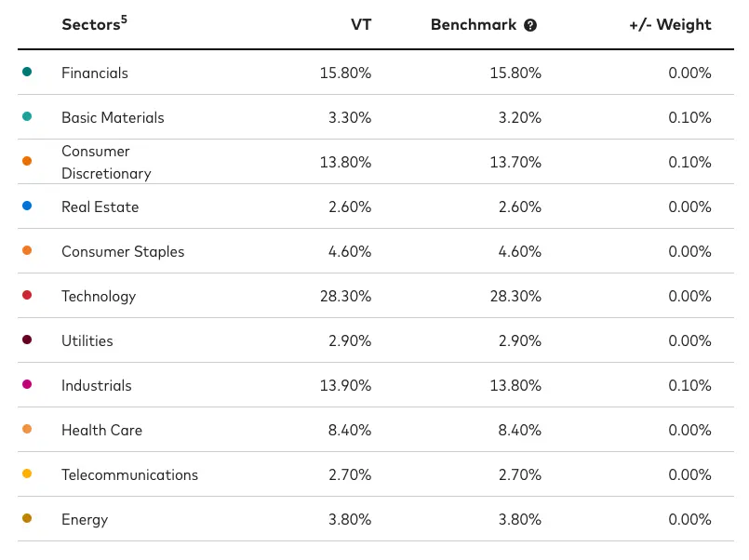Select the Health Care row label
749x560 pixels.
[101, 430]
